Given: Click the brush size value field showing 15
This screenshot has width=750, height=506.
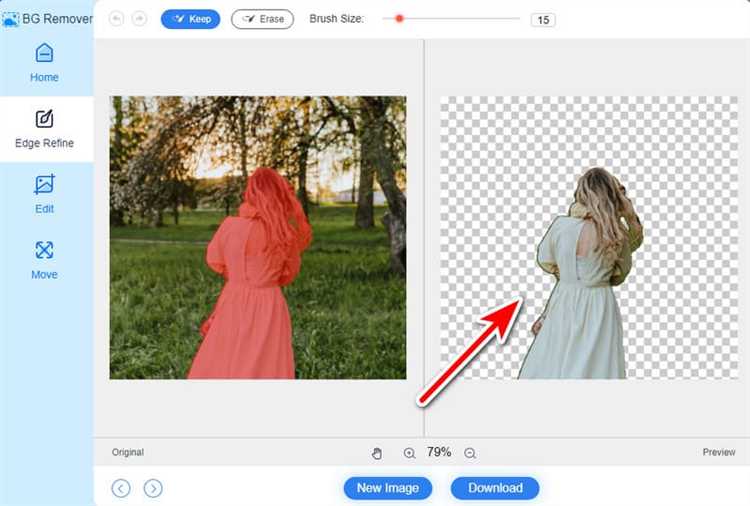Looking at the screenshot, I should coord(543,20).
